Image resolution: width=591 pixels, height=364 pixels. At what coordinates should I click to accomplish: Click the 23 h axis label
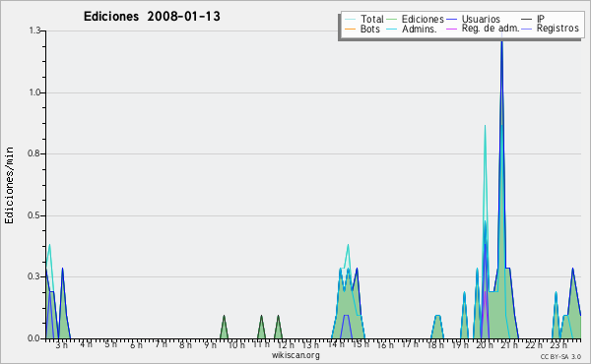(558, 344)
